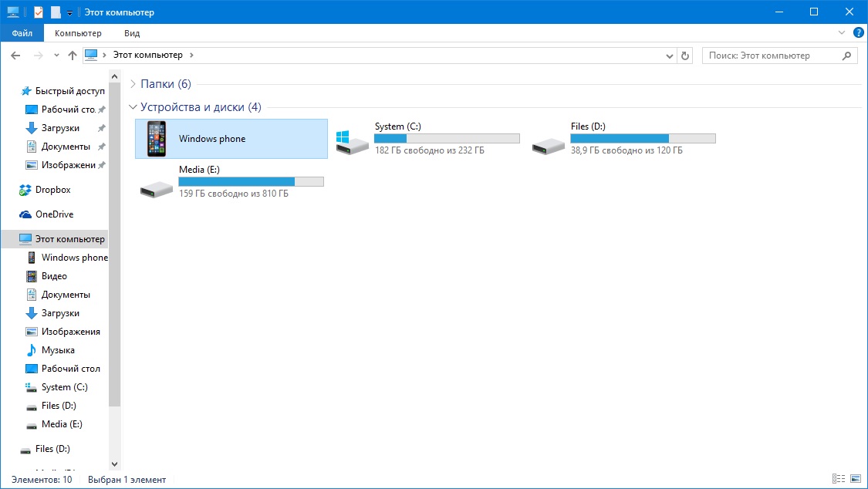Screen dimensions: 868x489
Task: Open the Windows phone device icon in main pane
Action: coord(157,139)
